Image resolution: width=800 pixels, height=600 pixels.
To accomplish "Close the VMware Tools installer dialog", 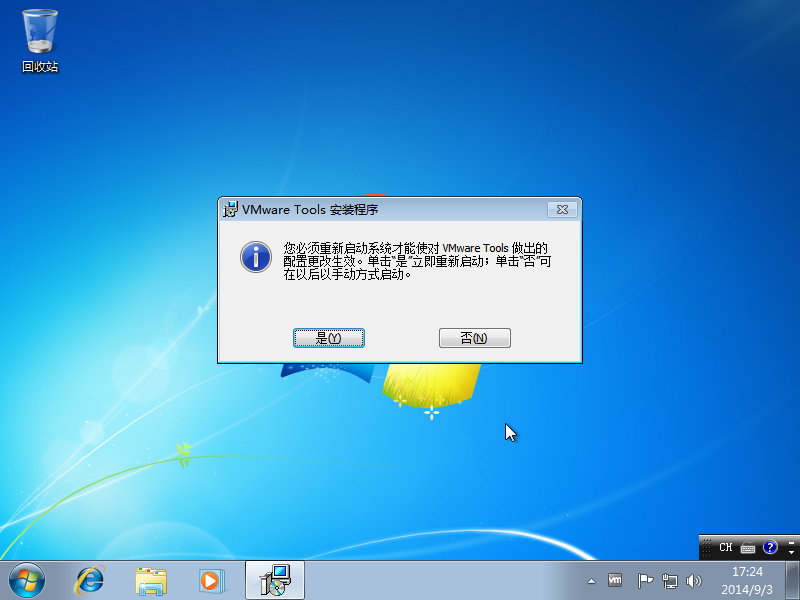I will pyautogui.click(x=562, y=209).
